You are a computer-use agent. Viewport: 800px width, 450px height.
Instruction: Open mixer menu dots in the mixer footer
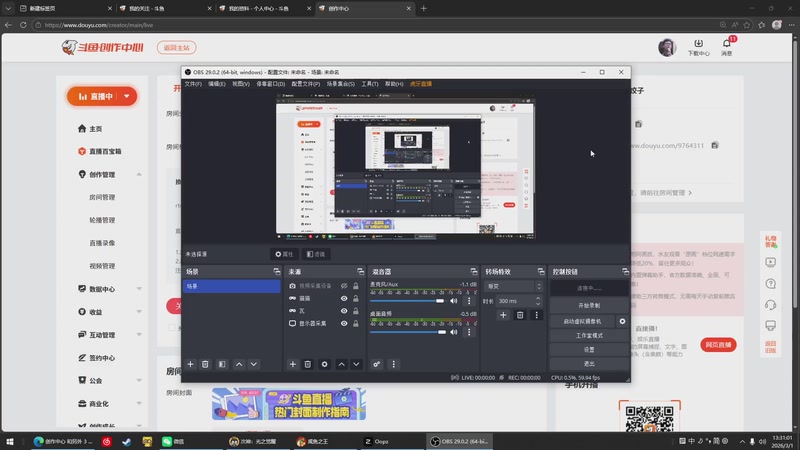pos(393,364)
